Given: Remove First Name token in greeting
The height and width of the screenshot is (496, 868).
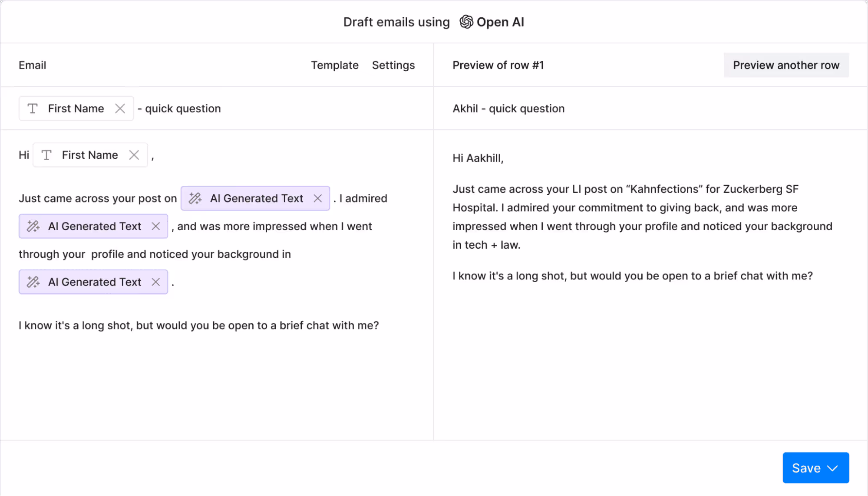Looking at the screenshot, I should click(x=134, y=155).
